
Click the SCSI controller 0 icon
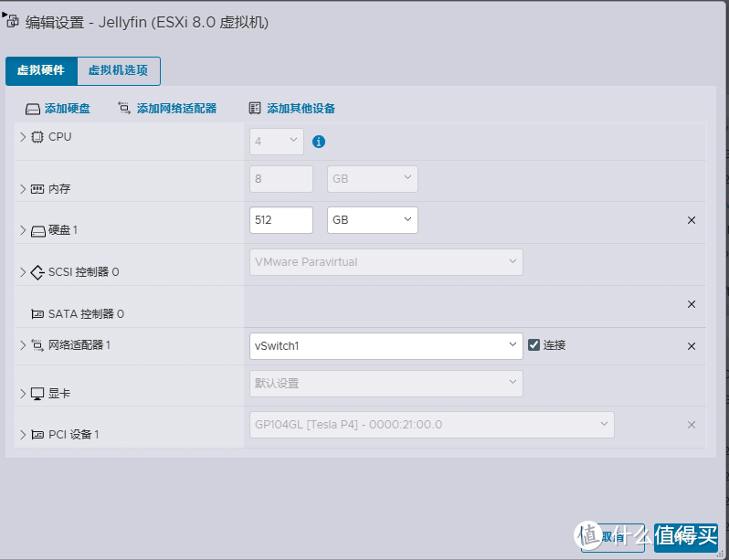tap(37, 272)
